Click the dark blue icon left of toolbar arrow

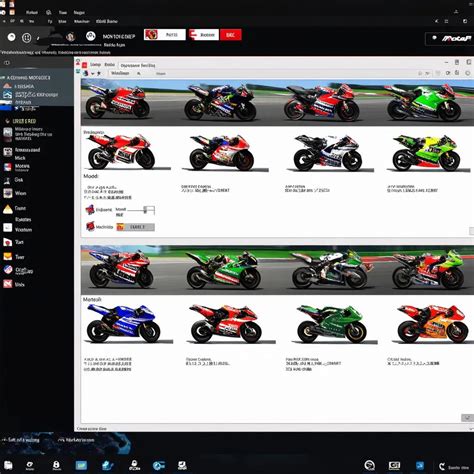[x=85, y=73]
